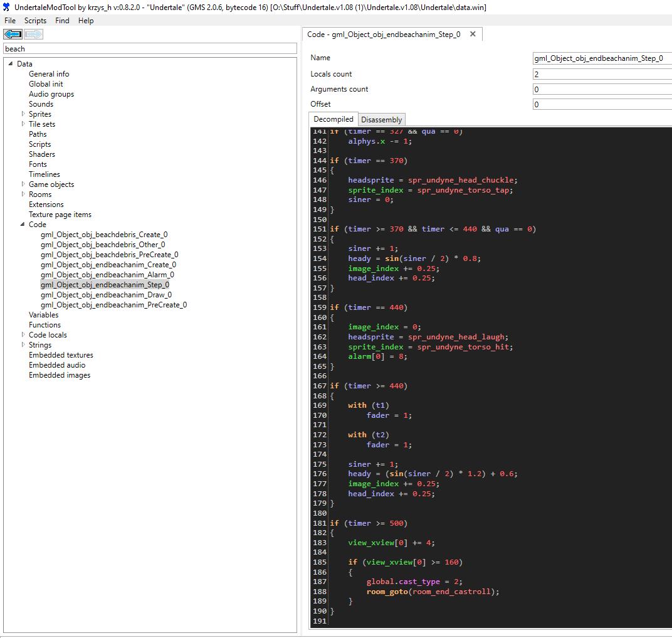The height and width of the screenshot is (638, 672).
Task: Expand the Rooms tree node
Action: [23, 194]
